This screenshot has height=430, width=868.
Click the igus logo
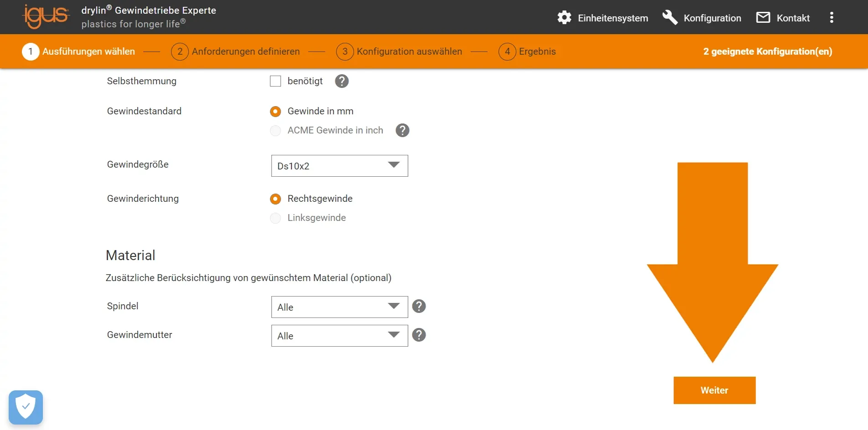click(x=46, y=17)
